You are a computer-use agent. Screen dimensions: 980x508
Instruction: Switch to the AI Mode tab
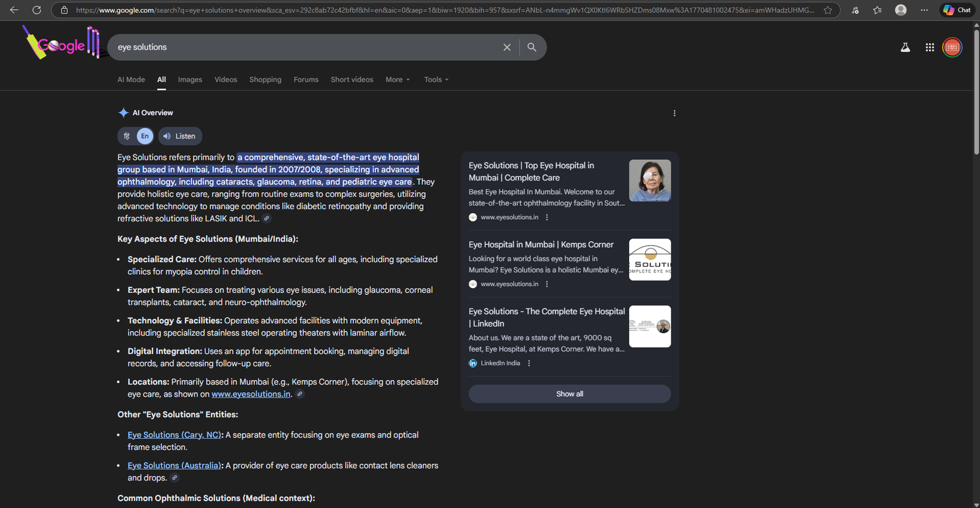click(131, 80)
